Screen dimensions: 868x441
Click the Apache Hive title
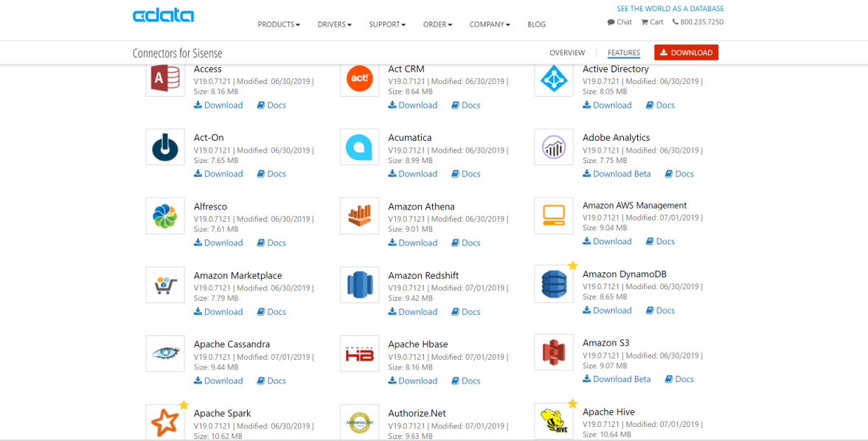pyautogui.click(x=608, y=412)
